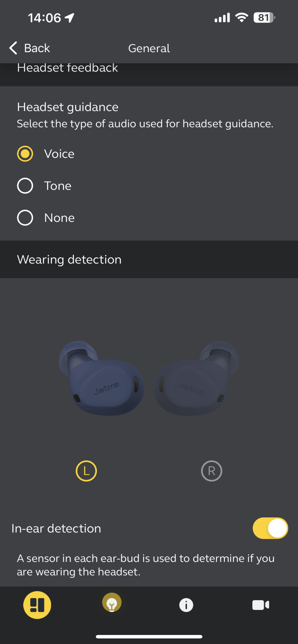Tap the Back button label
The image size is (298, 644).
click(37, 48)
